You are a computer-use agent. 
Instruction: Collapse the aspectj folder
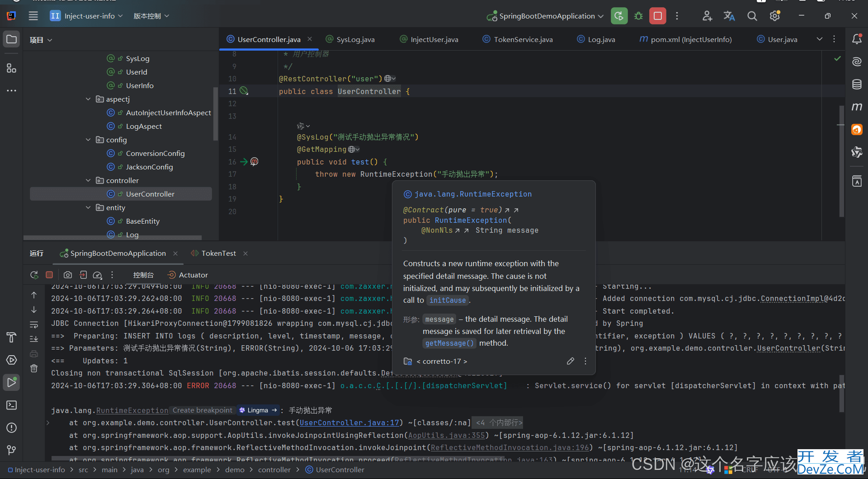coord(88,99)
